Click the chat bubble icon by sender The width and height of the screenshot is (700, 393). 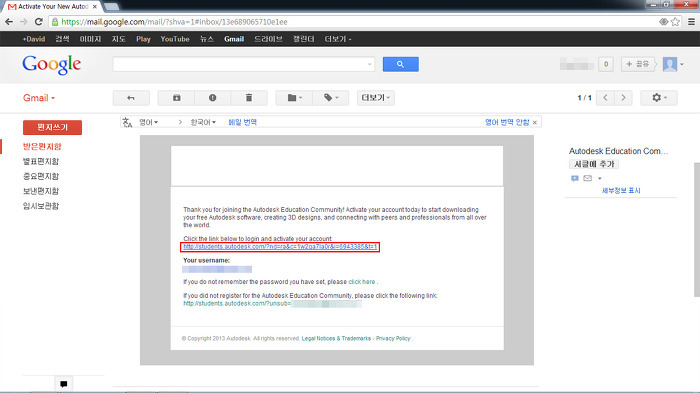click(575, 179)
